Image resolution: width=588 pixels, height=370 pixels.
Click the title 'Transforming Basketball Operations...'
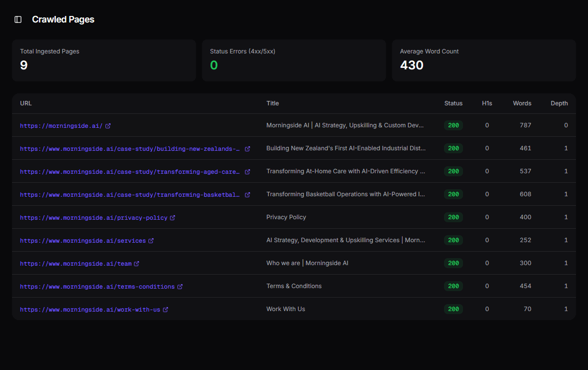pyautogui.click(x=345, y=194)
